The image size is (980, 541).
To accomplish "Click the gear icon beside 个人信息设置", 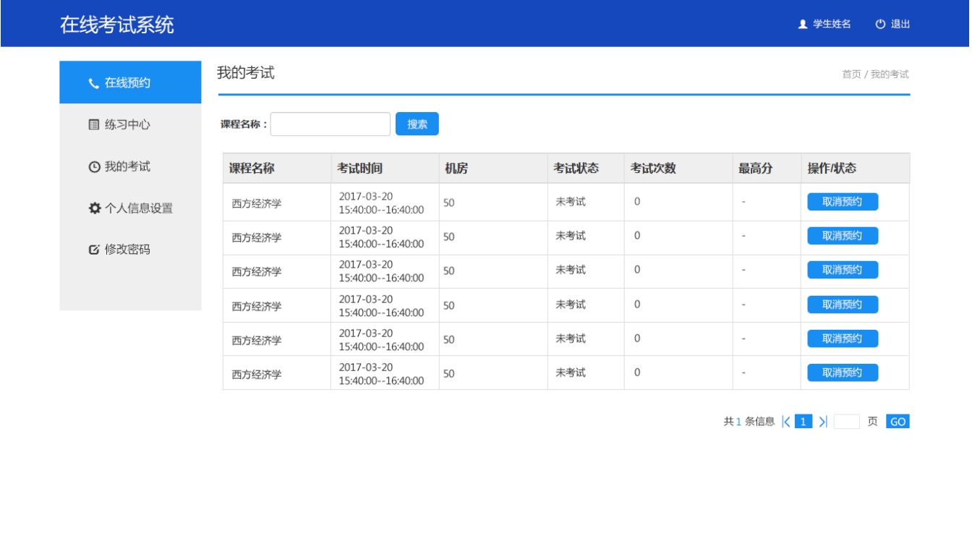I will pyautogui.click(x=94, y=208).
